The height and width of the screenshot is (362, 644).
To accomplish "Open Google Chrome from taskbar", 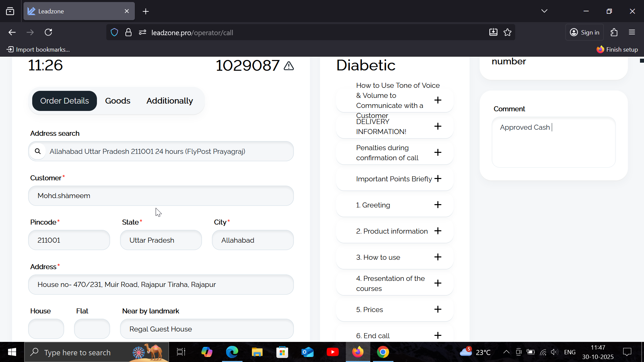I will (x=383, y=352).
